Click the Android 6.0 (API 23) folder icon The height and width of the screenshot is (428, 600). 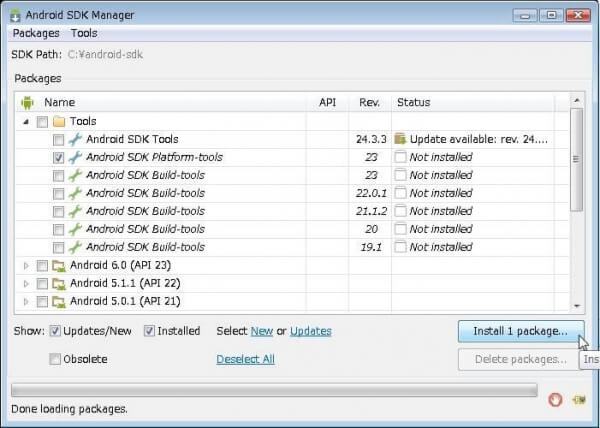tap(59, 266)
